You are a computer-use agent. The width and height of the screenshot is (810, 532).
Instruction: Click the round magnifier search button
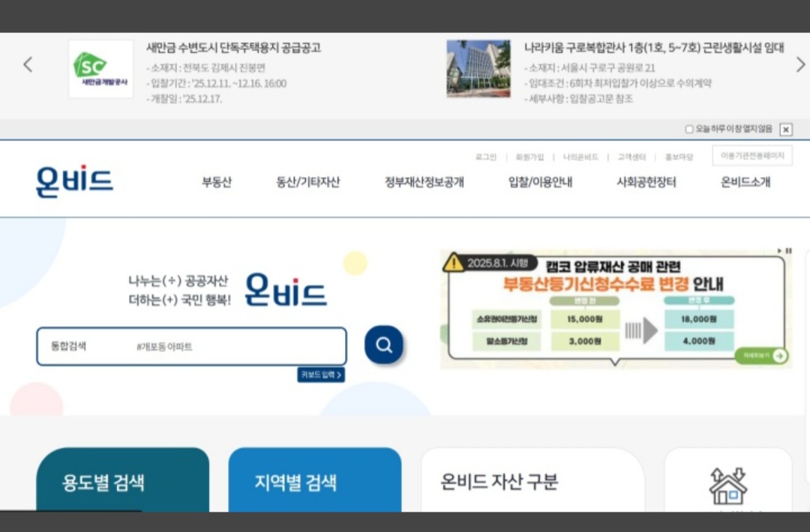coord(384,345)
